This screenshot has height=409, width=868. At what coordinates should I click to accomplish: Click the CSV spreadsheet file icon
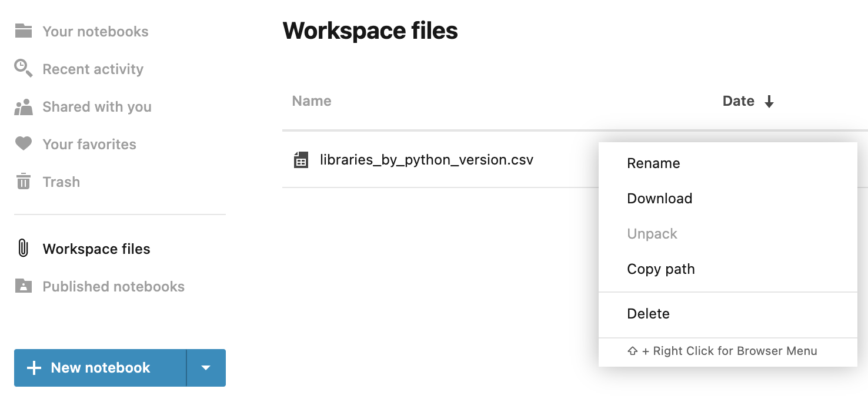click(x=301, y=159)
